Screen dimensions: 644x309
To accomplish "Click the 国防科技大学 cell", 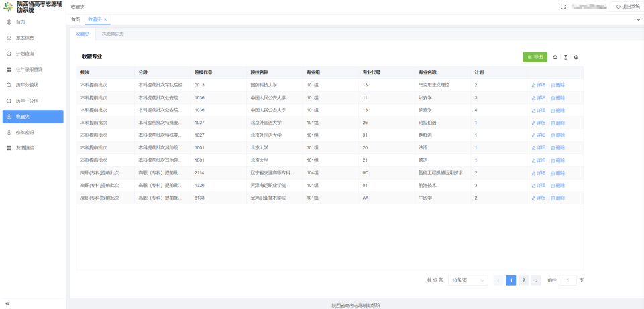I will coord(275,85).
